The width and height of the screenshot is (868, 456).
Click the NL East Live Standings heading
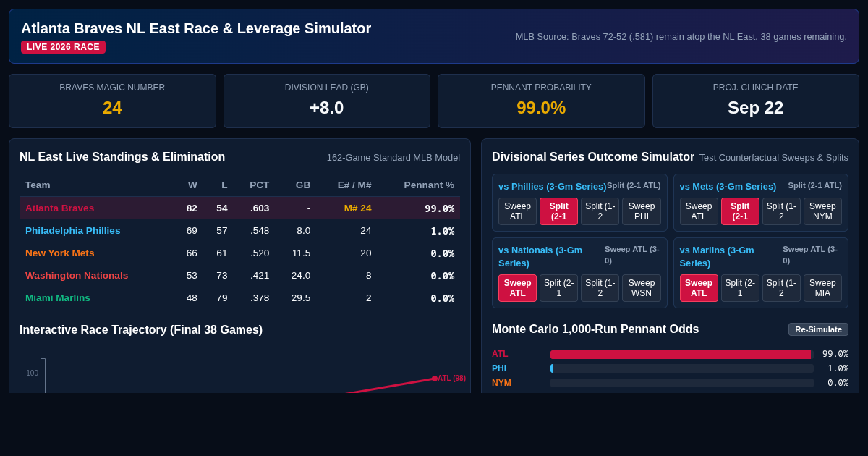click(x=122, y=157)
